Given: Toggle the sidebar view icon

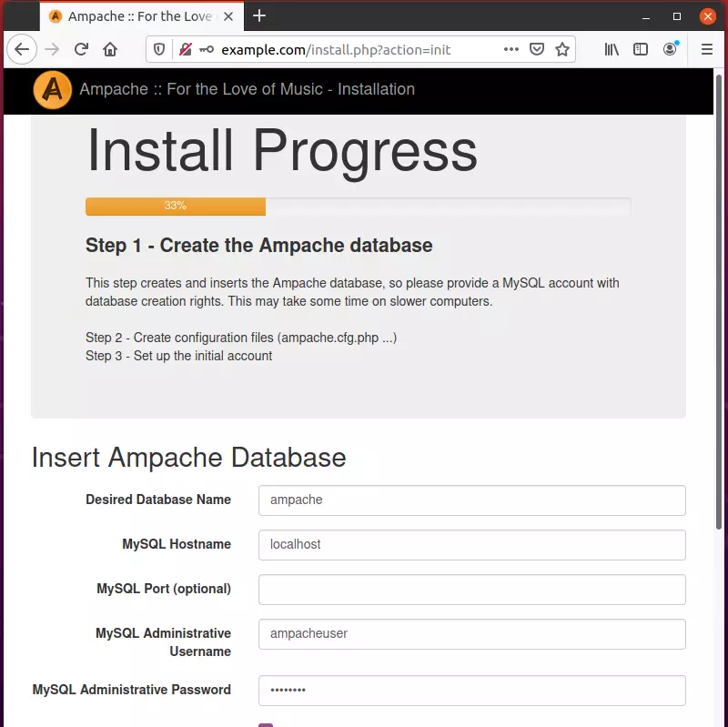Looking at the screenshot, I should click(641, 49).
